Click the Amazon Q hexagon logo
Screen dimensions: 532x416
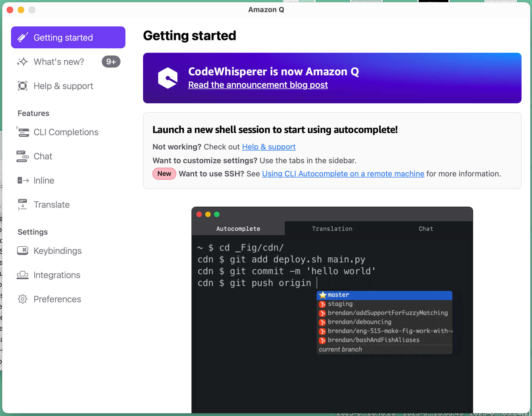pos(168,78)
